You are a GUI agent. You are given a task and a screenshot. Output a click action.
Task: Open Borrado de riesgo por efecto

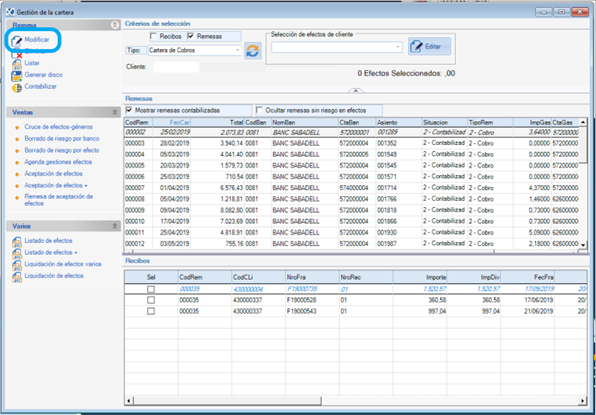point(62,150)
